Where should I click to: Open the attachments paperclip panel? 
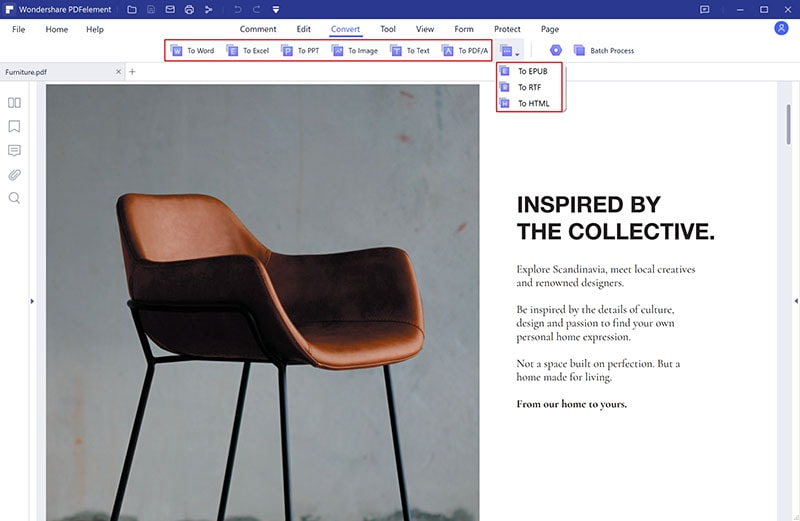pos(14,175)
